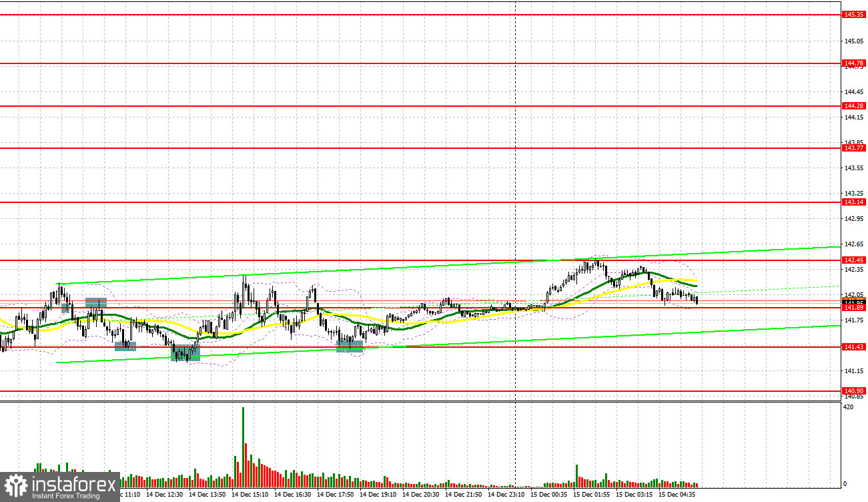Click the 14 Dec 17:50 time label
The height and width of the screenshot is (502, 868).
pyautogui.click(x=336, y=495)
